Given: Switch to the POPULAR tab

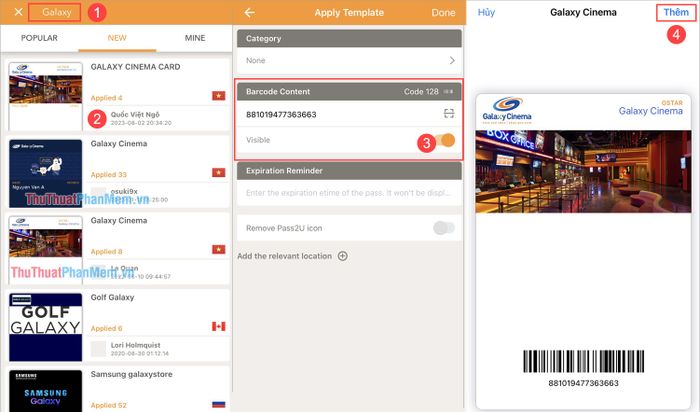Looking at the screenshot, I should 39,38.
